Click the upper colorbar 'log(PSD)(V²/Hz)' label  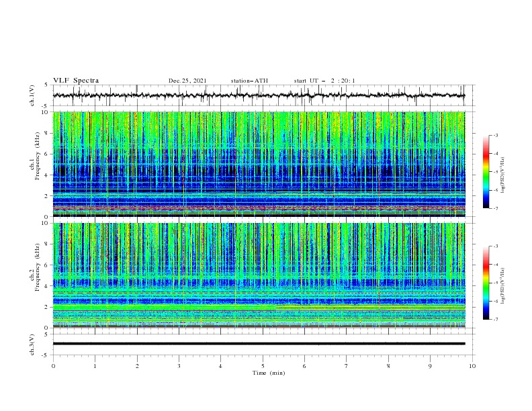coord(503,175)
